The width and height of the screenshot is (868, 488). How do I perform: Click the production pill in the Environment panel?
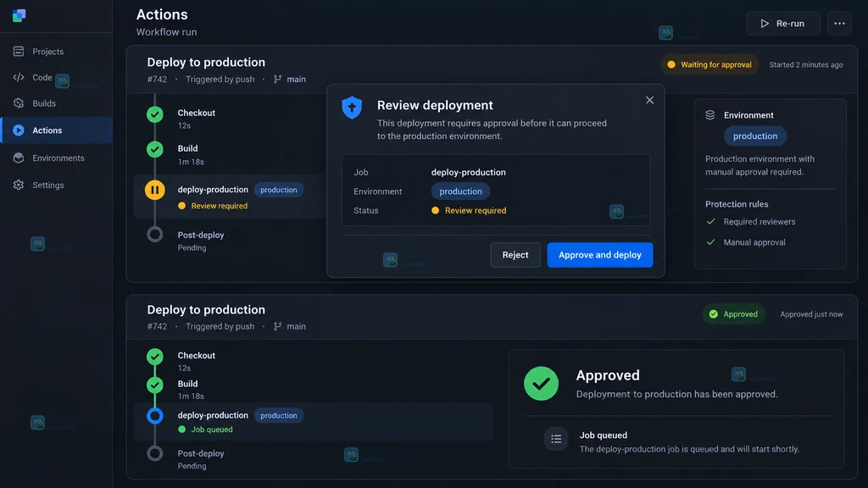(755, 136)
